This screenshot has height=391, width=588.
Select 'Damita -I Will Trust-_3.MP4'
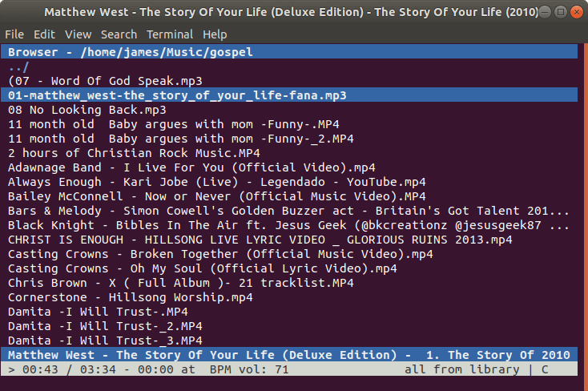tap(105, 341)
